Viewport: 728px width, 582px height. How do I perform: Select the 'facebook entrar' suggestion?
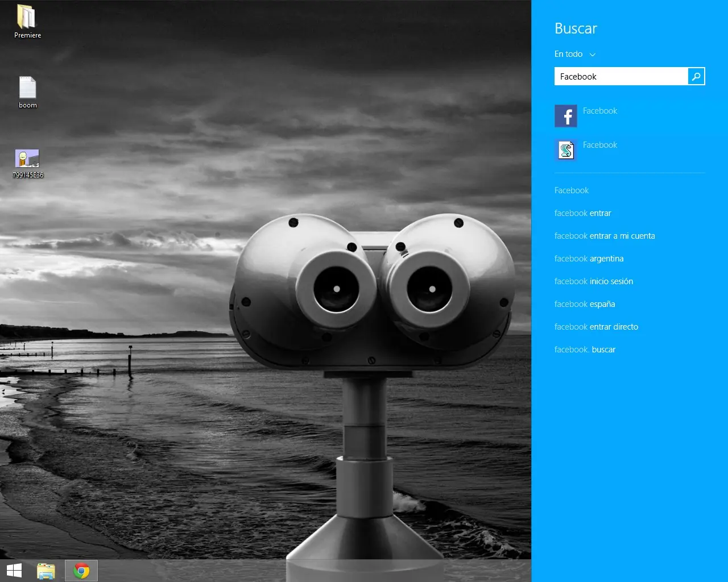pos(583,213)
